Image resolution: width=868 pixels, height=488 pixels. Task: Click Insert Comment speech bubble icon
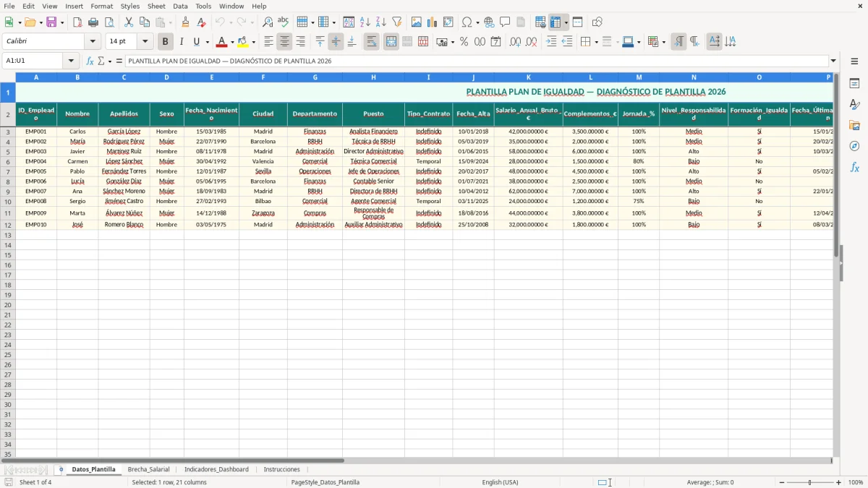coord(505,22)
